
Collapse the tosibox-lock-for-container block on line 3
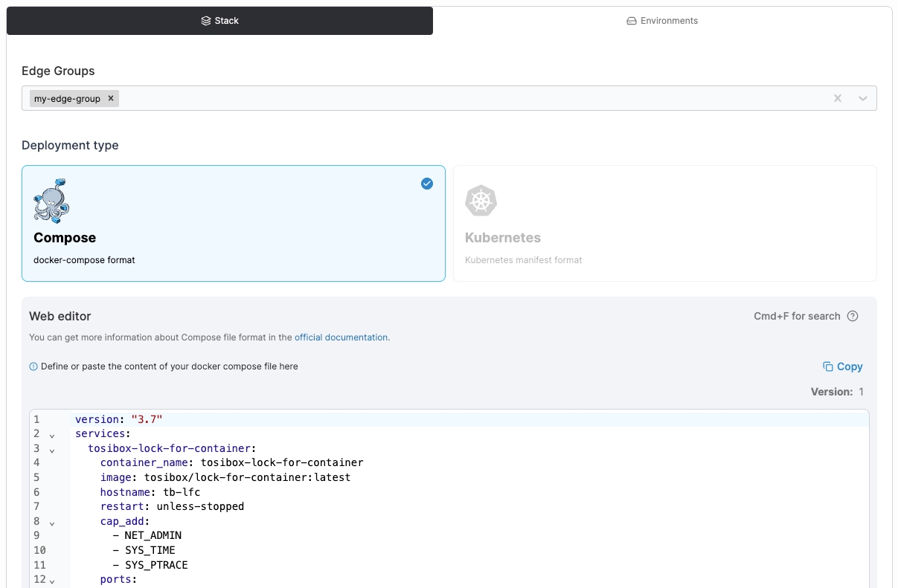point(52,450)
